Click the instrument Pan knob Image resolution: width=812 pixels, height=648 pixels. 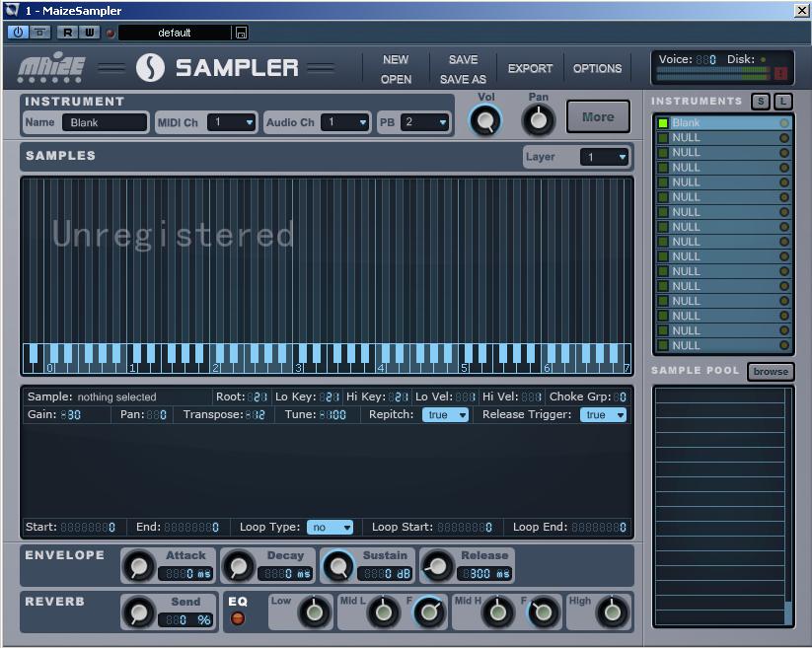click(539, 120)
